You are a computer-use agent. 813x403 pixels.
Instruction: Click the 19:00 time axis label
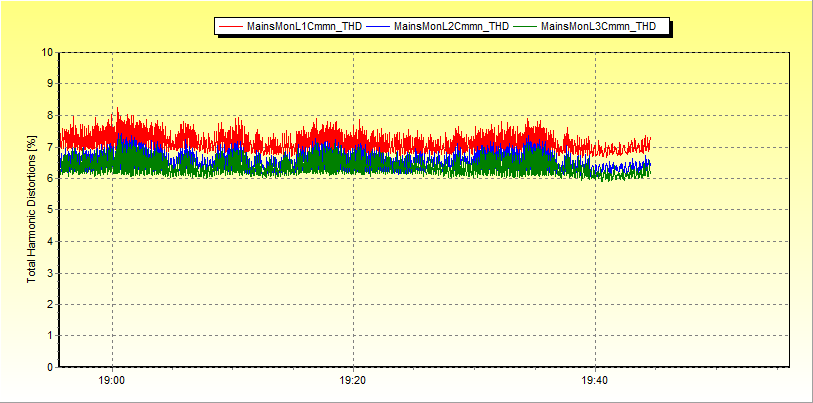click(112, 381)
